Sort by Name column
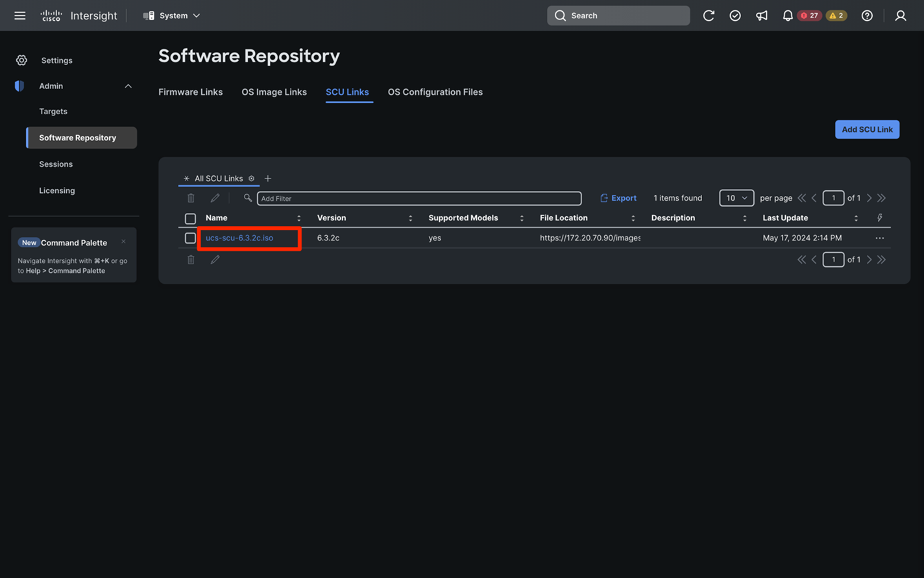The image size is (924, 578). pos(298,218)
